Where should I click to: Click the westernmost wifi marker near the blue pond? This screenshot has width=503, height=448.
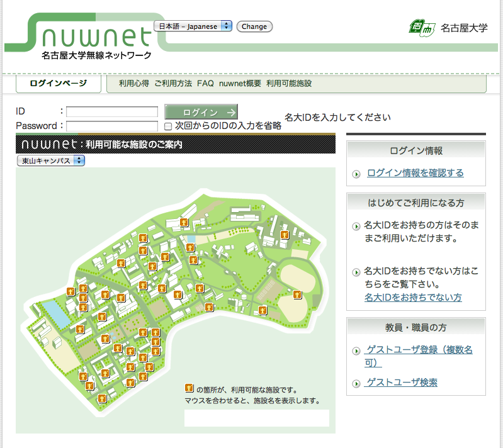point(71,291)
